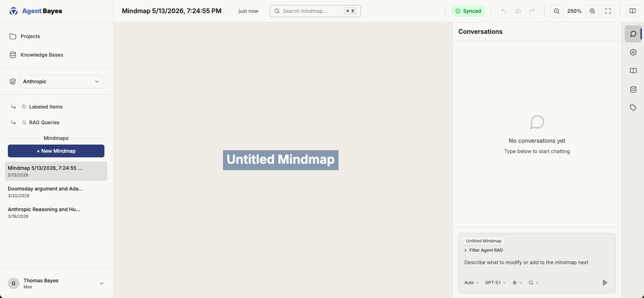Screen dimensions: 644x298
Task: Click the magnifier icon next to RAG Queries
Action: [x=24, y=122]
